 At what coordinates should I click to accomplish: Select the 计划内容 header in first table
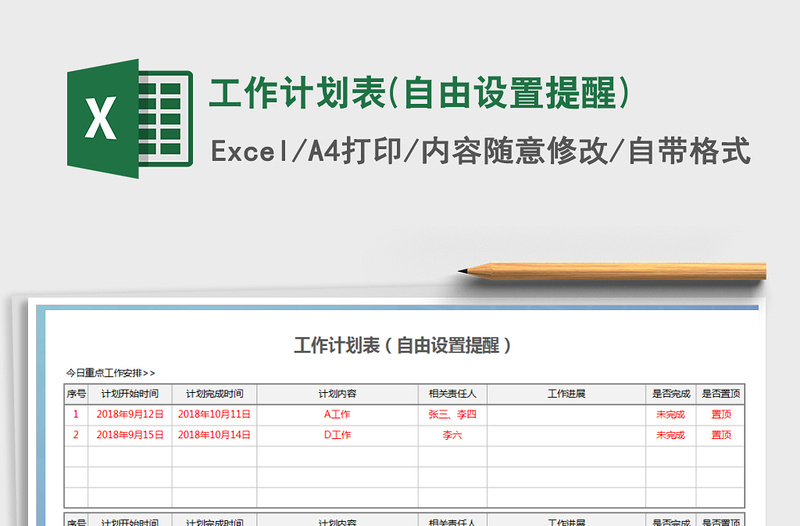click(337, 394)
